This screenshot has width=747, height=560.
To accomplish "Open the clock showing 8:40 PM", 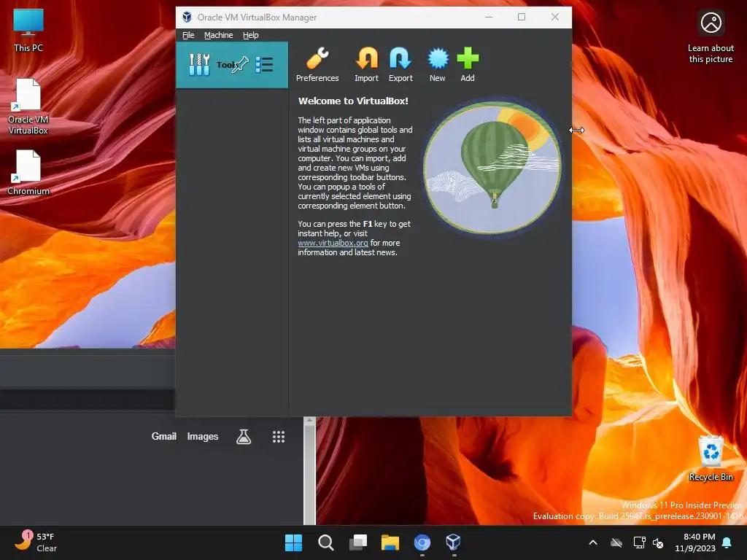I will (x=695, y=542).
